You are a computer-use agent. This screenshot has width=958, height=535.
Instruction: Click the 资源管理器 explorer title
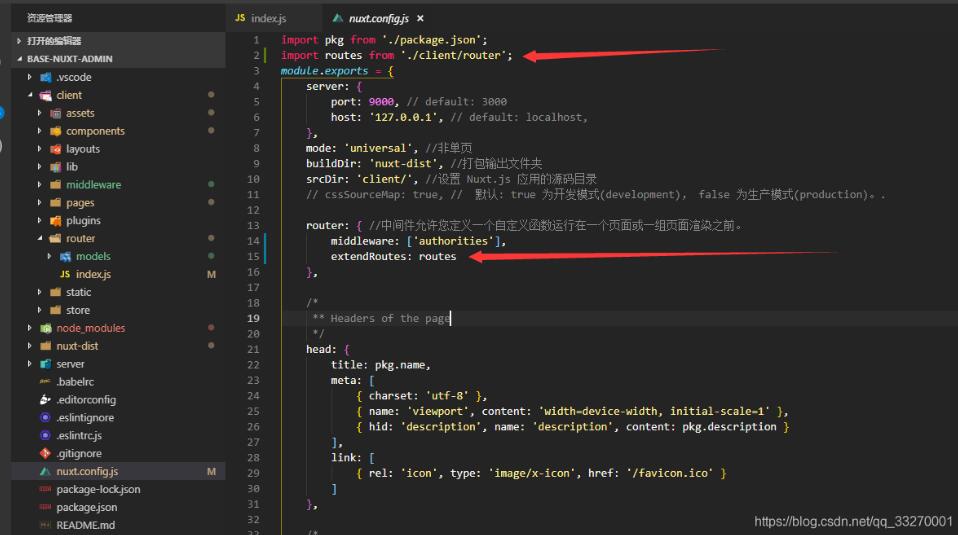49,18
